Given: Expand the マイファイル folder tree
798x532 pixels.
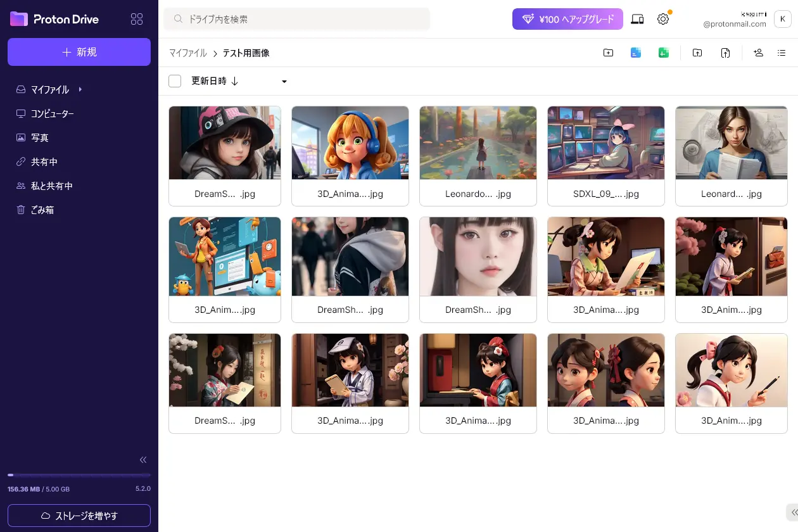Looking at the screenshot, I should point(80,90).
